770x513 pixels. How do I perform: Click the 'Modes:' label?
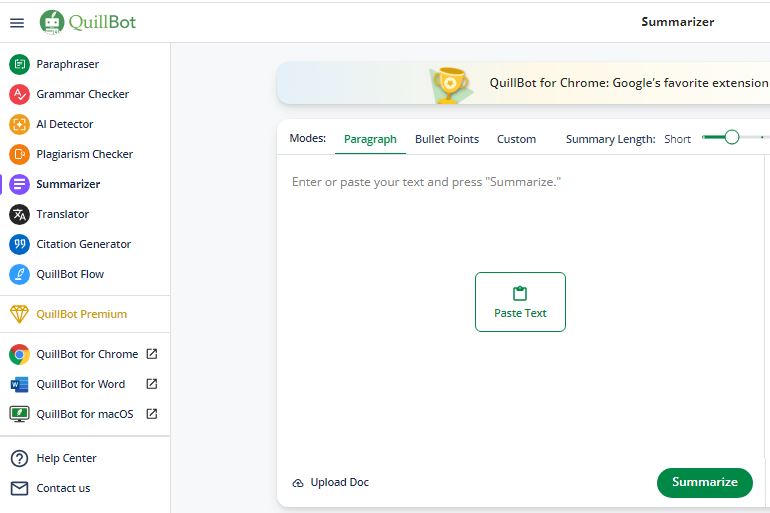pos(308,138)
